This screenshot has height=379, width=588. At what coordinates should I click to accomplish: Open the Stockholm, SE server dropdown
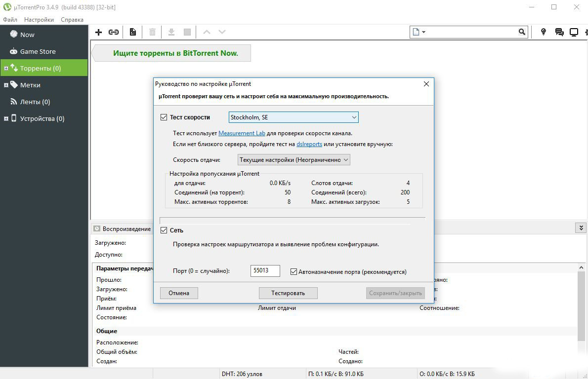coord(294,117)
